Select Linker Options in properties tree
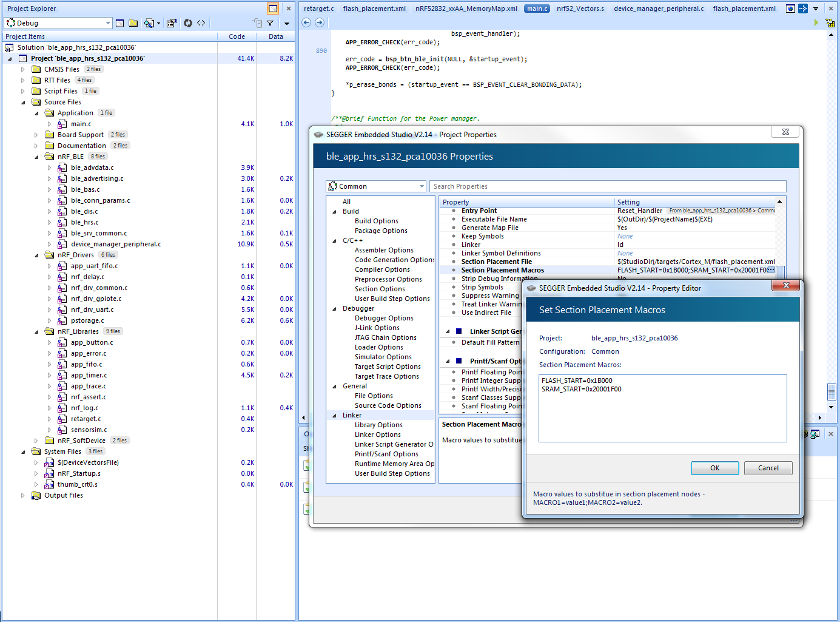The width and height of the screenshot is (840, 622). (x=378, y=434)
